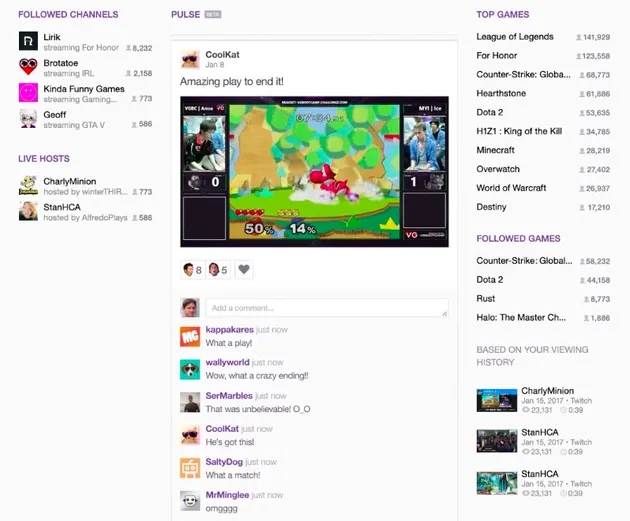The image size is (630, 521).
Task: Click your avatar beside the comment box
Action: [x=190, y=308]
